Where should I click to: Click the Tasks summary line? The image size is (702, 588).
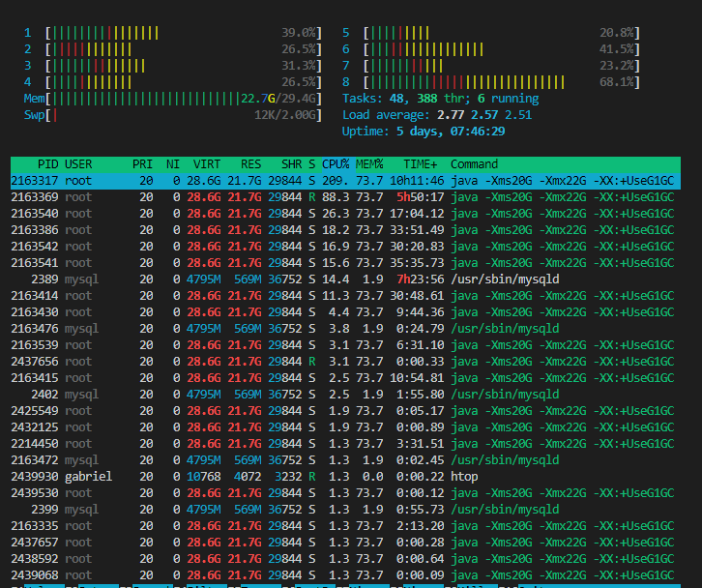441,99
